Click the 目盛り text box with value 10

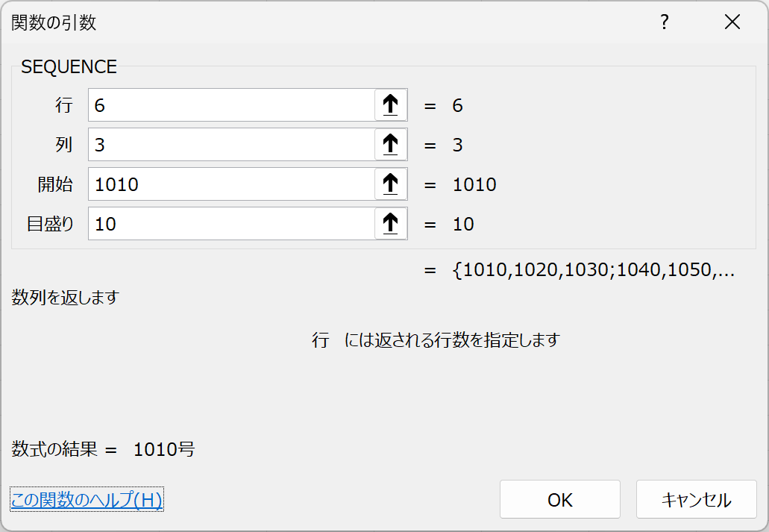231,224
